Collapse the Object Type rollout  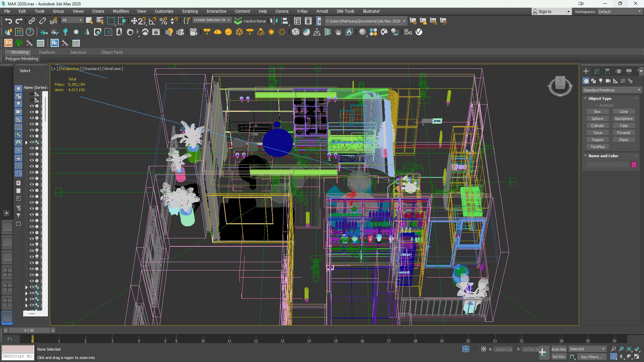click(x=599, y=99)
